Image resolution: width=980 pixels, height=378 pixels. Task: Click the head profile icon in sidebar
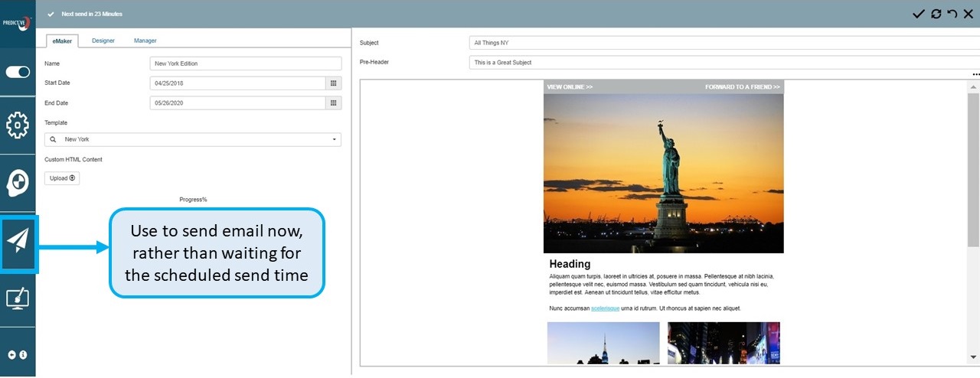pos(18,182)
